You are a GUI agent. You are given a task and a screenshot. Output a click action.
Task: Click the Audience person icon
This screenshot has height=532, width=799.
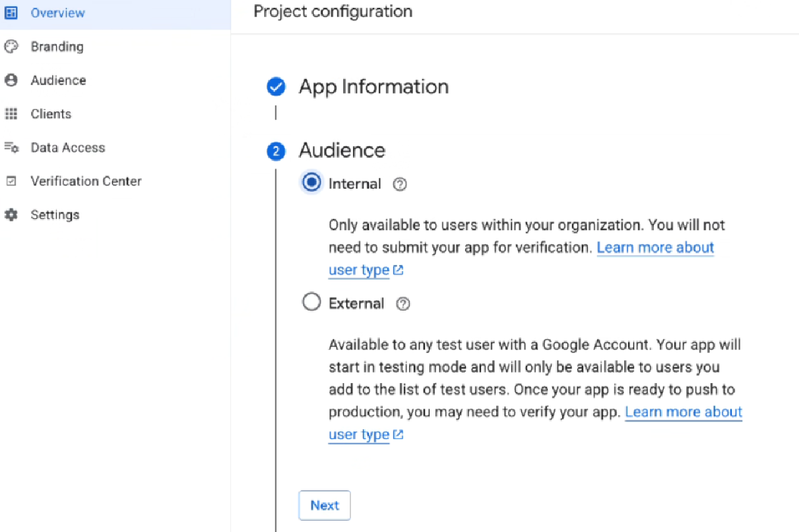click(11, 80)
